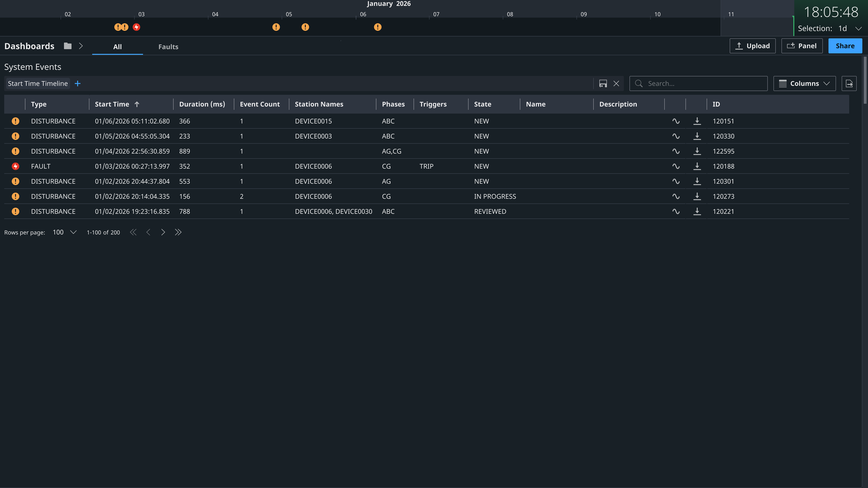Change rows per page dropdown

tap(65, 232)
